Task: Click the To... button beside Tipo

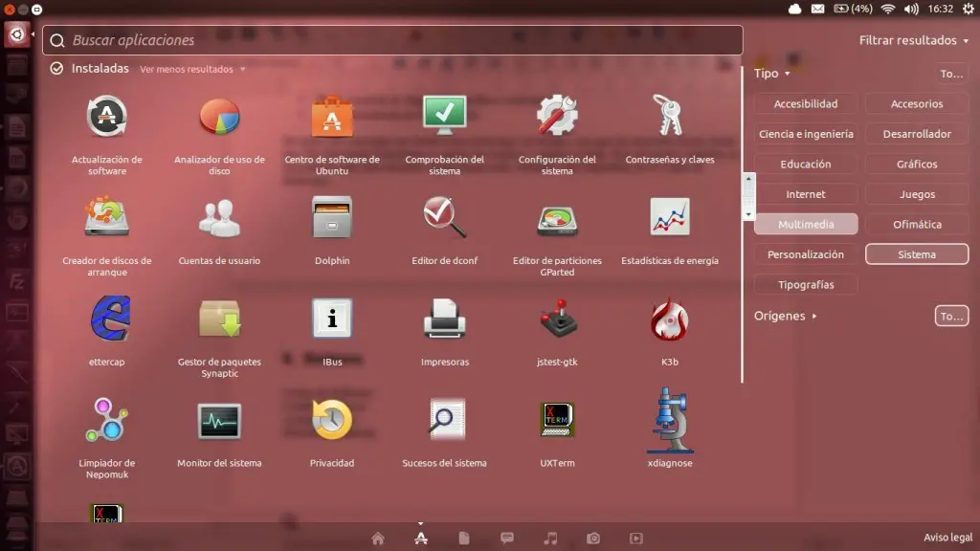Action: click(951, 74)
